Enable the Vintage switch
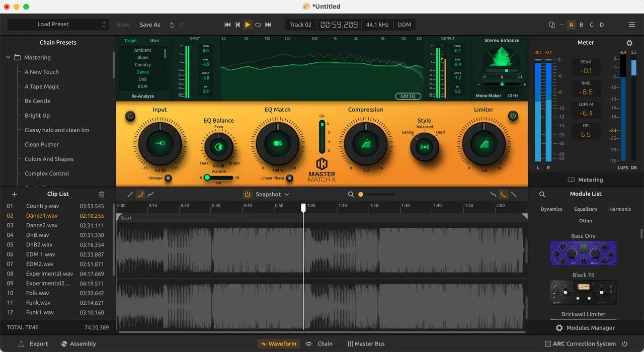The width and height of the screenshot is (644, 352). (168, 178)
